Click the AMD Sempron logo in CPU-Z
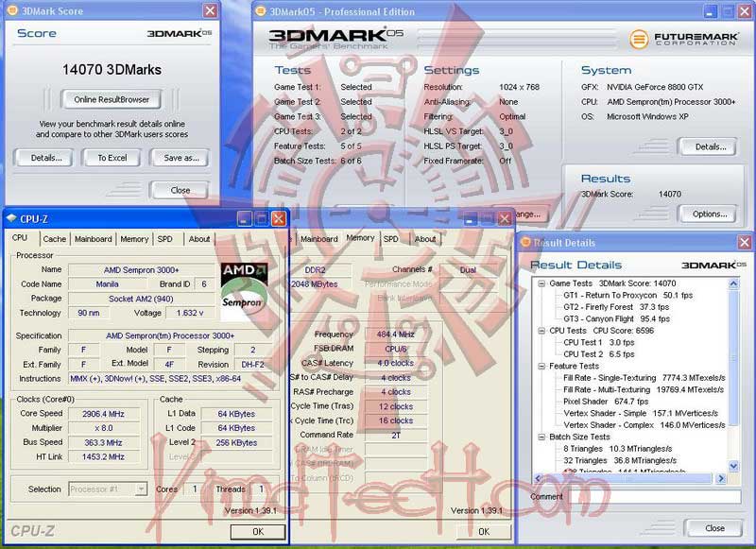Image resolution: width=756 pixels, height=549 pixels. 245,291
